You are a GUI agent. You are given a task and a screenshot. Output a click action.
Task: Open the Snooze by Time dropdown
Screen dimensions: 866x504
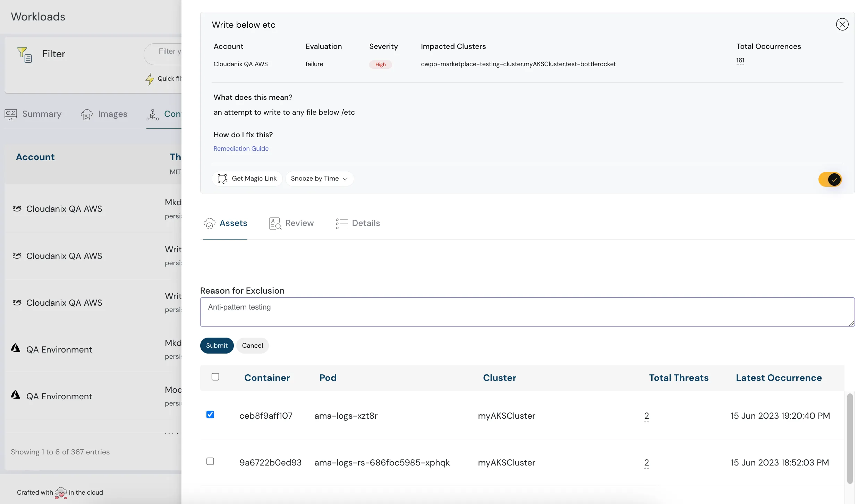coord(319,178)
